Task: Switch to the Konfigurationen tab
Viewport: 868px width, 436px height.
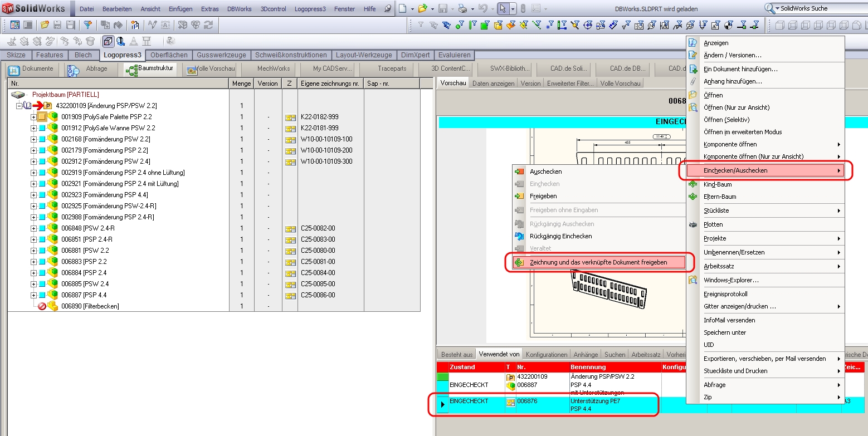Action: [547, 355]
